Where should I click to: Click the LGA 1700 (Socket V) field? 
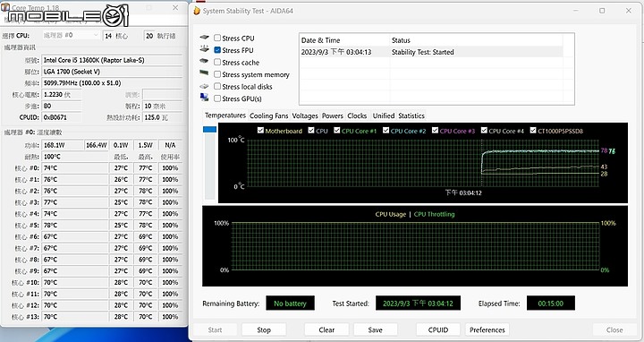[x=112, y=72]
